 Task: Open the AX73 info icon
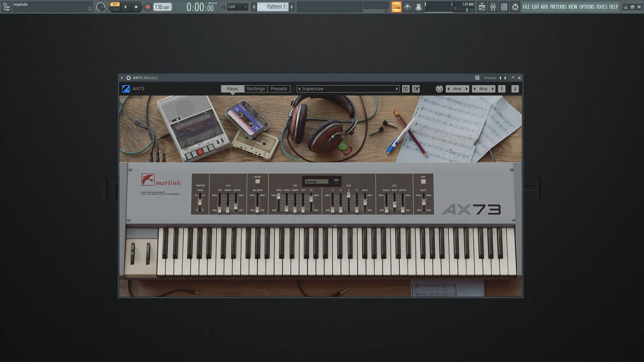coord(515,89)
